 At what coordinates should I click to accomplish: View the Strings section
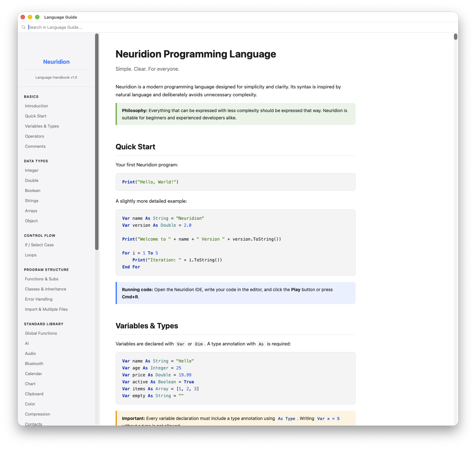point(32,201)
